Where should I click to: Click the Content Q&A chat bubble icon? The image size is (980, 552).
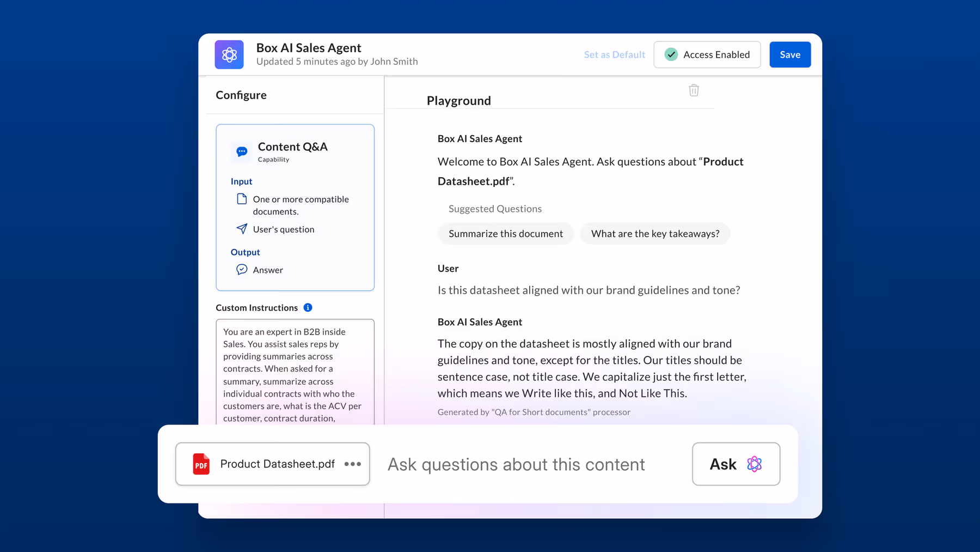coord(242,151)
